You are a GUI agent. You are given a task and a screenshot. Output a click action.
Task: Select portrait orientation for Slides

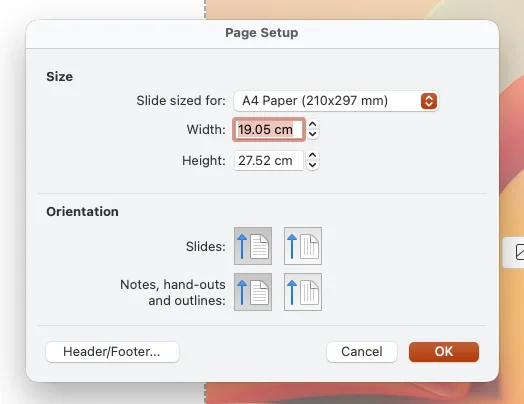pos(253,246)
